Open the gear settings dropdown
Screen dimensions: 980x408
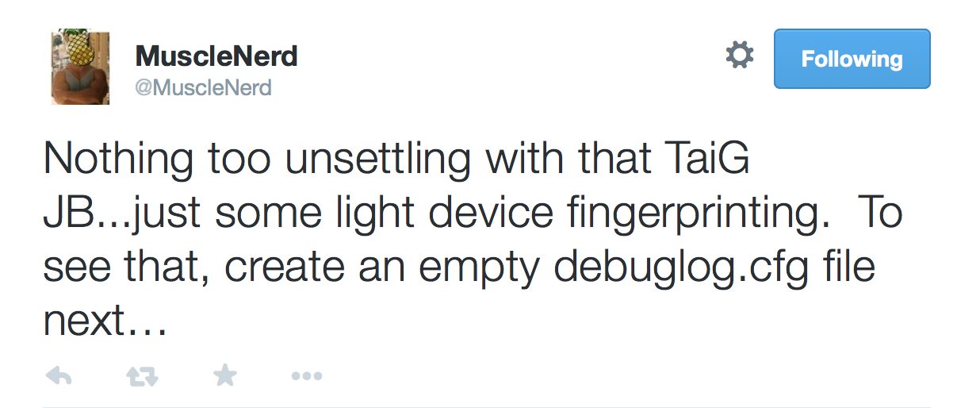(740, 56)
